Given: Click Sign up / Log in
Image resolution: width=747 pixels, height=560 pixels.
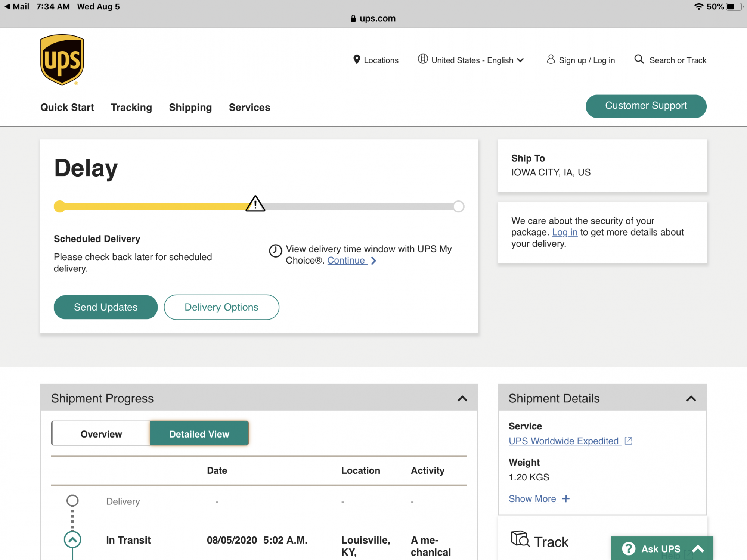Looking at the screenshot, I should coord(587,60).
